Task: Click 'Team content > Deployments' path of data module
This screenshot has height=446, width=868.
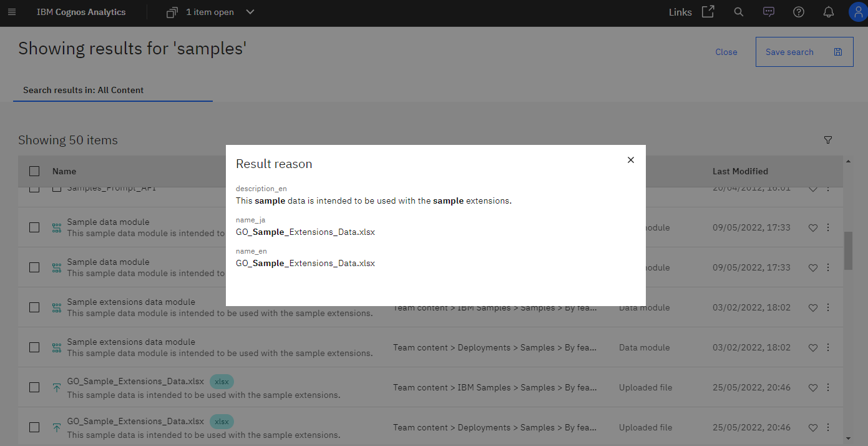Action: click(495, 347)
